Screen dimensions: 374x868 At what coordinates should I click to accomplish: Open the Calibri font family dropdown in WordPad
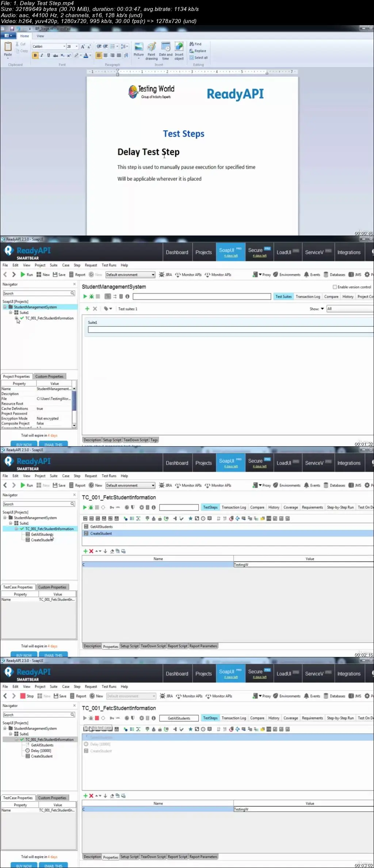point(64,46)
